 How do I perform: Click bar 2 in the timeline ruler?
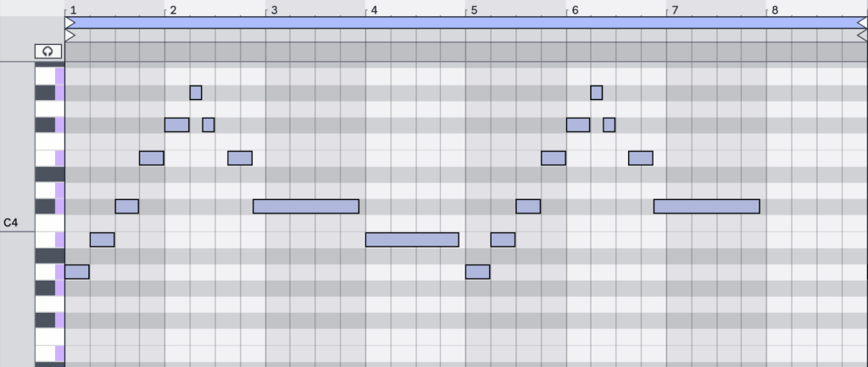(x=172, y=10)
